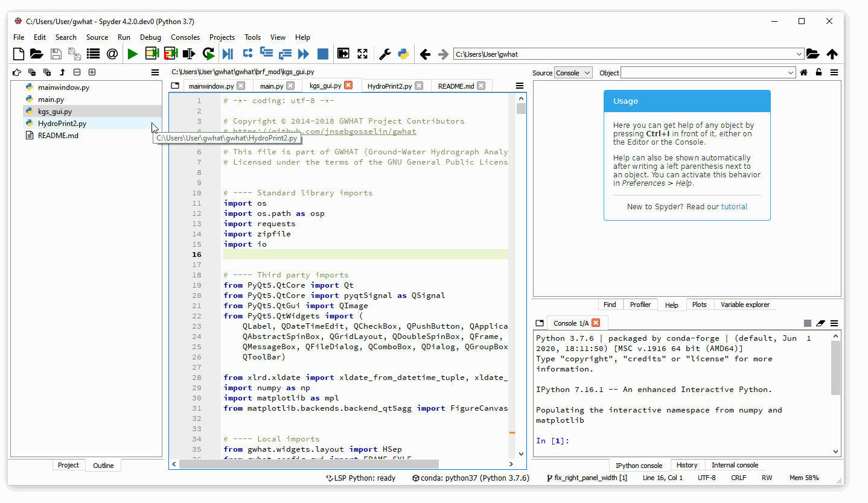Image resolution: width=868 pixels, height=503 pixels.
Task: Open the PYTHONPATH manager Python icon
Action: coord(403,54)
